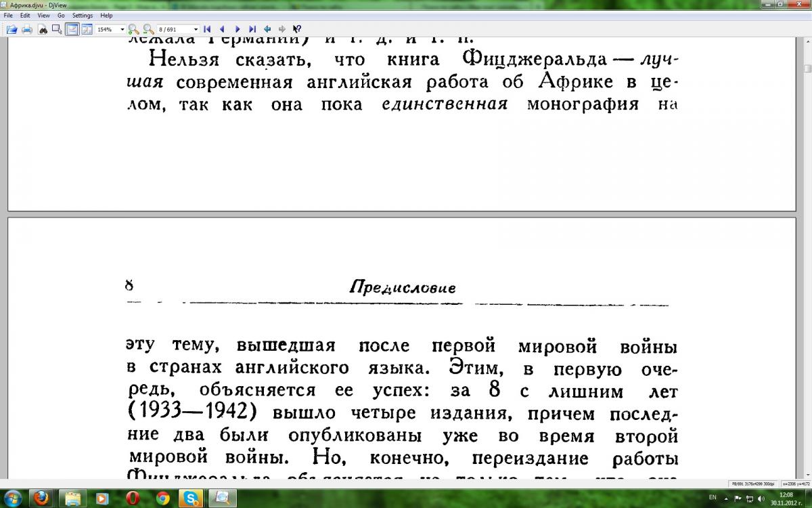The height and width of the screenshot is (508, 812).
Task: Toggle side-by-side page layout mode
Action: click(x=87, y=29)
